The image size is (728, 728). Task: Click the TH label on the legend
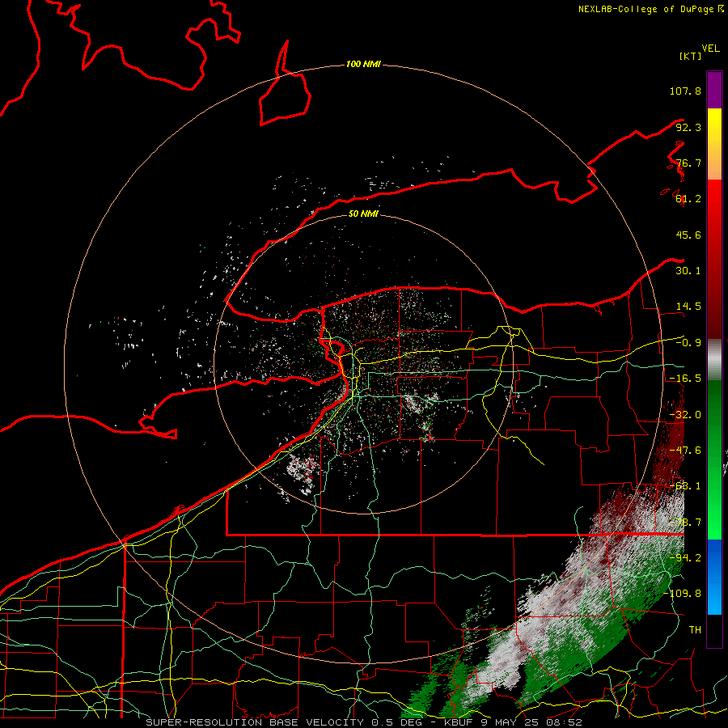[x=695, y=630]
